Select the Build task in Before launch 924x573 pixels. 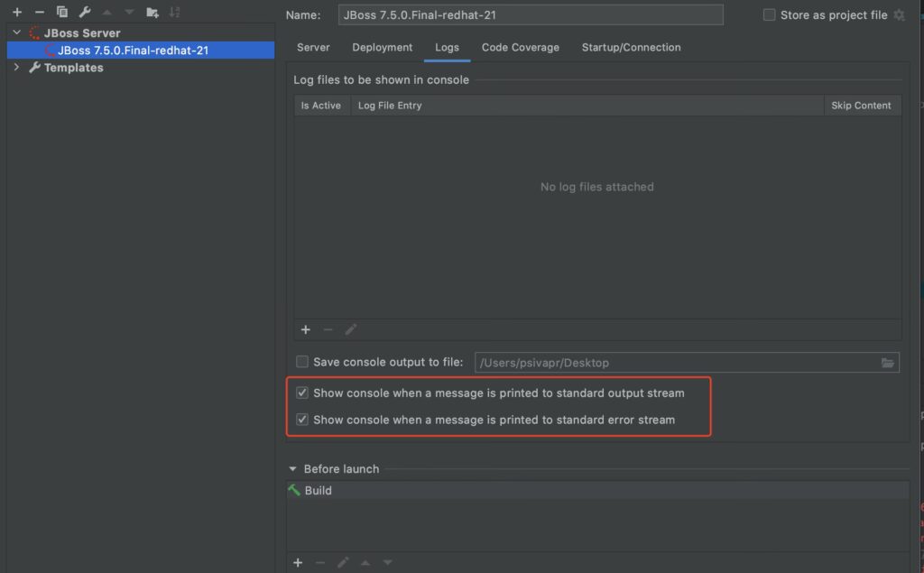[318, 491]
